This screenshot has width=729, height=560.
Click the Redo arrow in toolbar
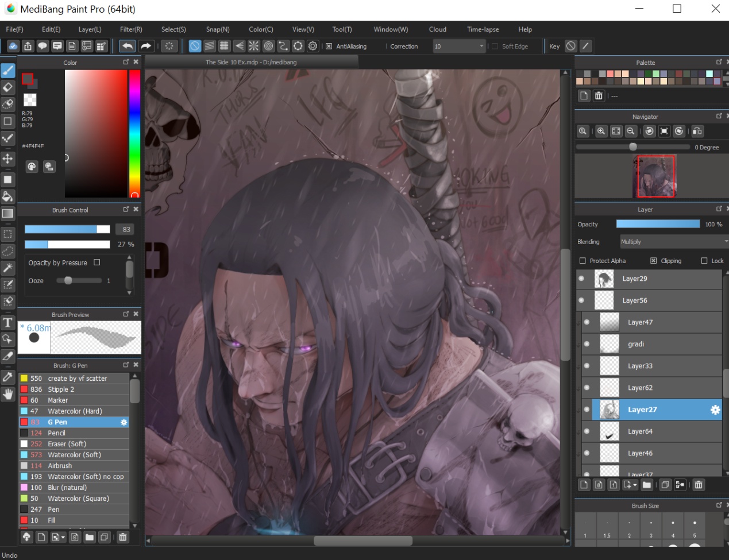[x=146, y=46]
